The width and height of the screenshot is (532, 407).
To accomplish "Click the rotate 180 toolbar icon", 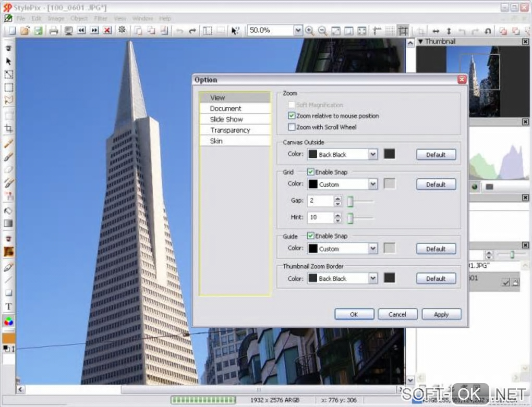I will (x=488, y=31).
